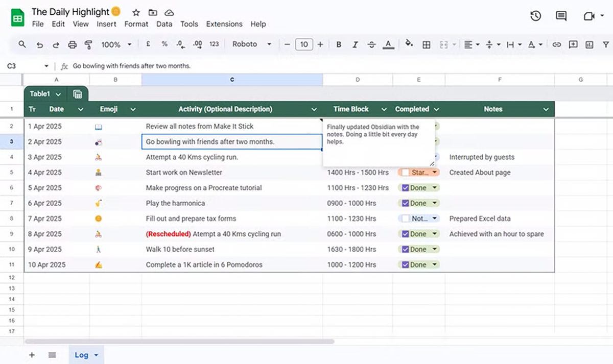Open version history clock icon
Screen dimensions: 613x364
pos(535,16)
